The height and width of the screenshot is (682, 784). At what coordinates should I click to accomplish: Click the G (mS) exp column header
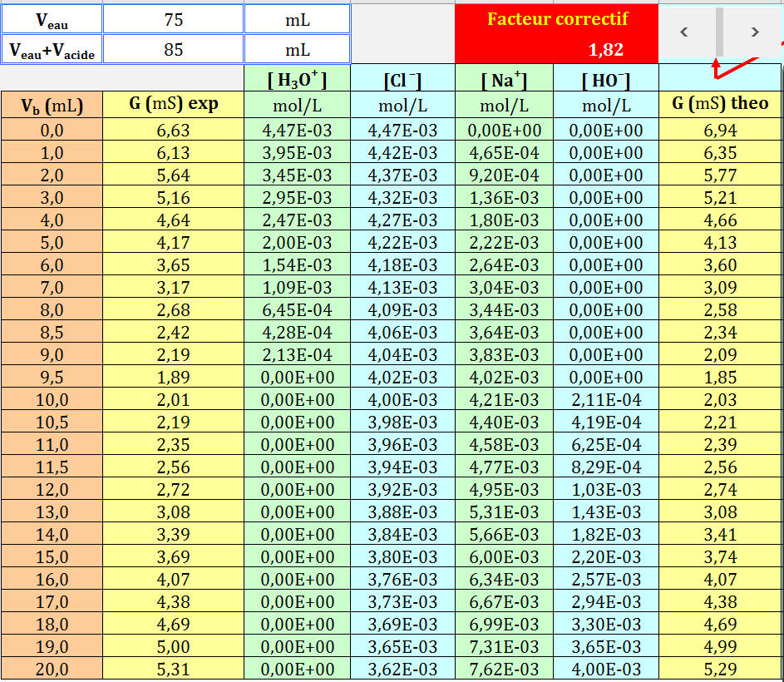point(173,105)
